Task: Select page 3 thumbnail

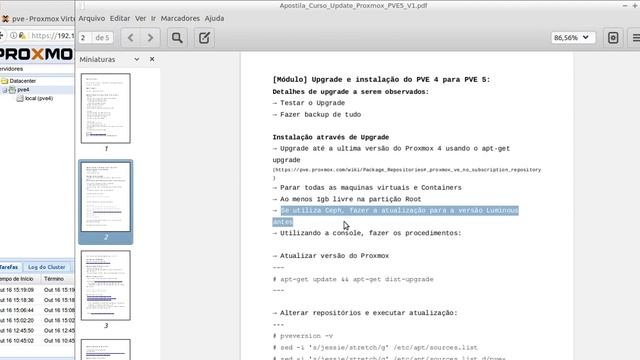Action: pyautogui.click(x=106, y=285)
